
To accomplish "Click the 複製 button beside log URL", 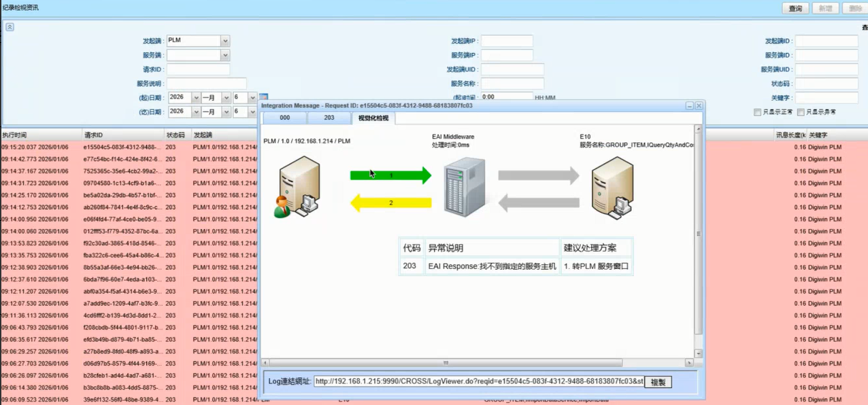I will (657, 382).
